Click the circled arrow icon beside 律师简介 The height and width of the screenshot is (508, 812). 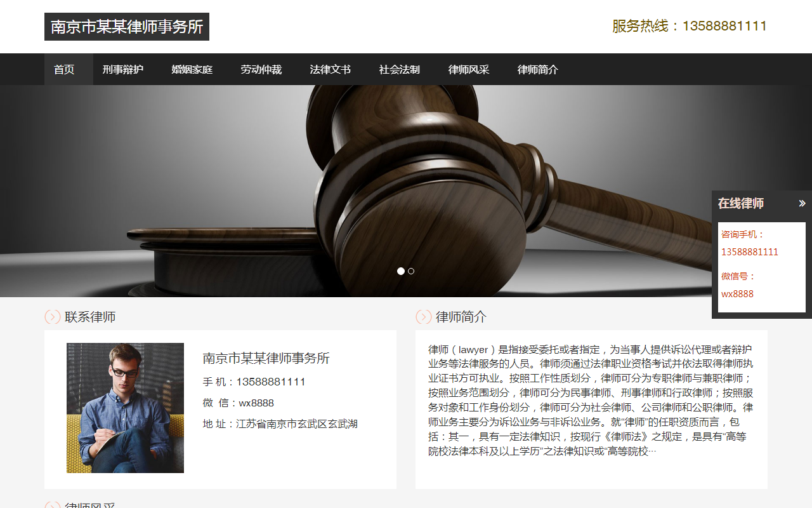424,317
